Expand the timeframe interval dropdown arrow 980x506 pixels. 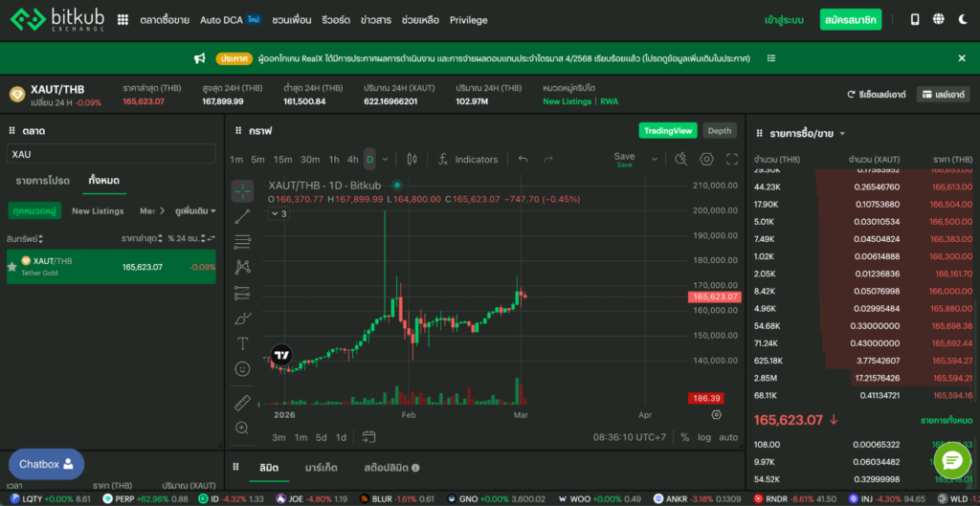click(x=387, y=159)
